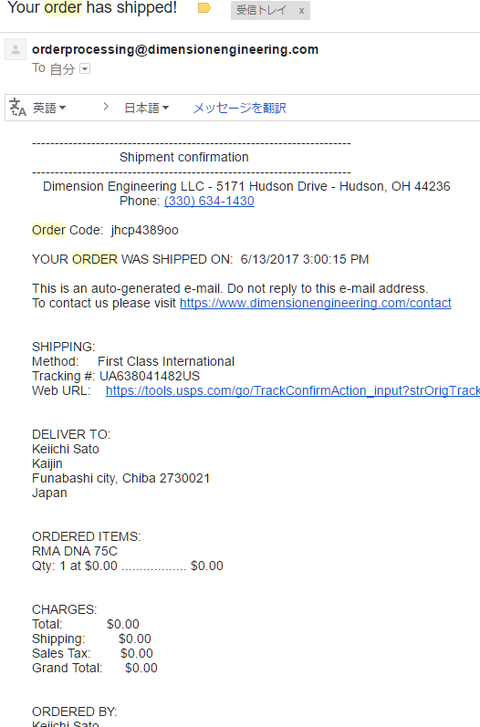Viewport: 480px width, 727px height.
Task: Click the sender address orderprocessing@dimensionengineering.com
Action: tap(175, 50)
